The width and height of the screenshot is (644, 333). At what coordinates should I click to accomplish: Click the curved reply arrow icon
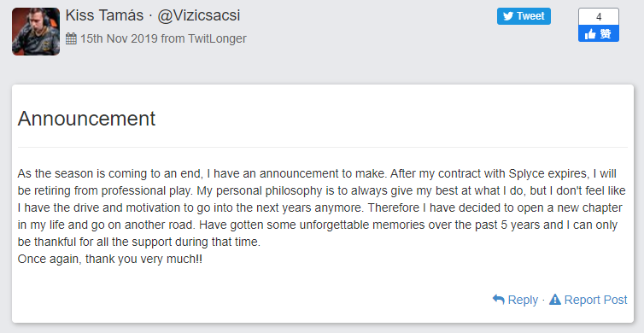point(498,300)
